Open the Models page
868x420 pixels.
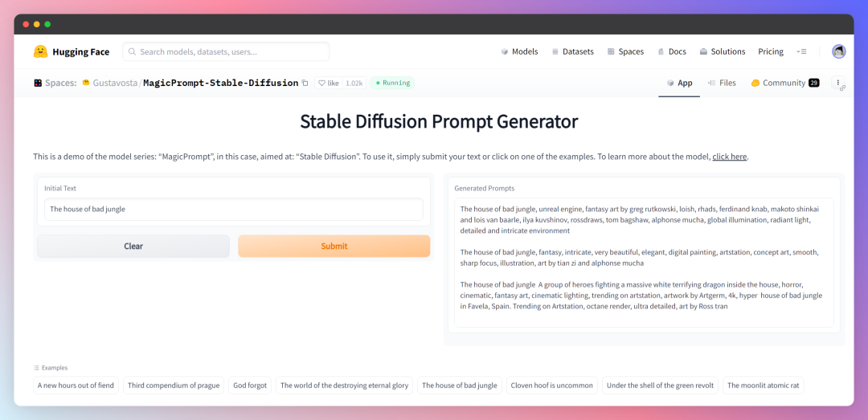519,51
